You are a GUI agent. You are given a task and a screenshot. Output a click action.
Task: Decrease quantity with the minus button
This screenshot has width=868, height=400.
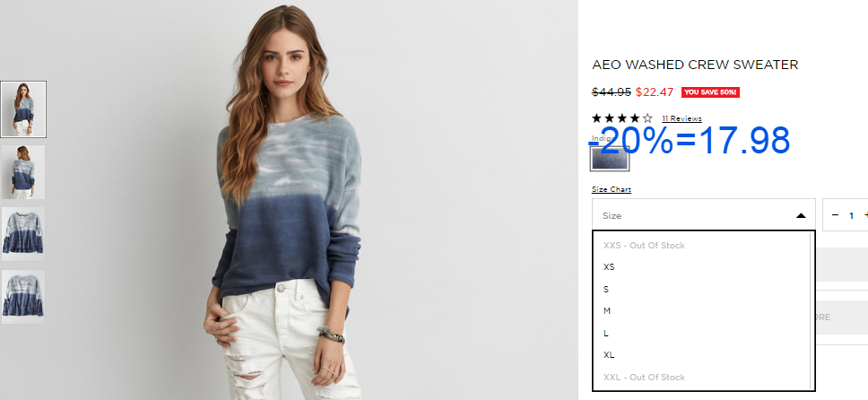coord(836,215)
